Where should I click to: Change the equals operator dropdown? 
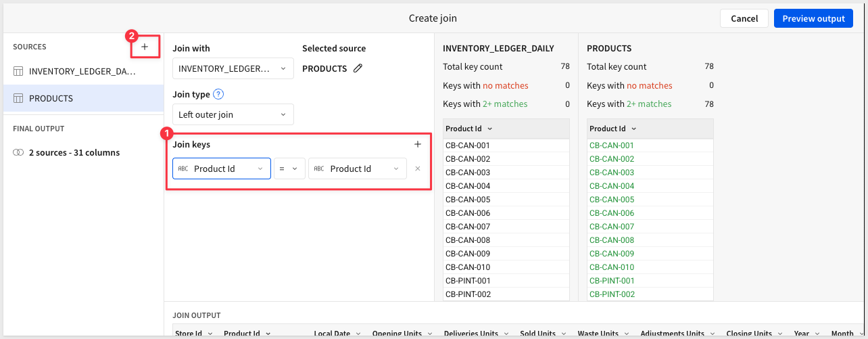pos(289,168)
